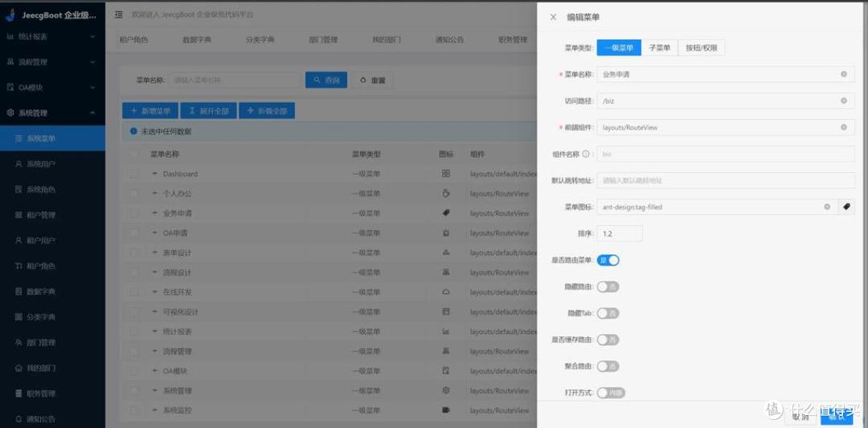Focus the 排序 number field
This screenshot has height=428, width=868.
pos(620,233)
